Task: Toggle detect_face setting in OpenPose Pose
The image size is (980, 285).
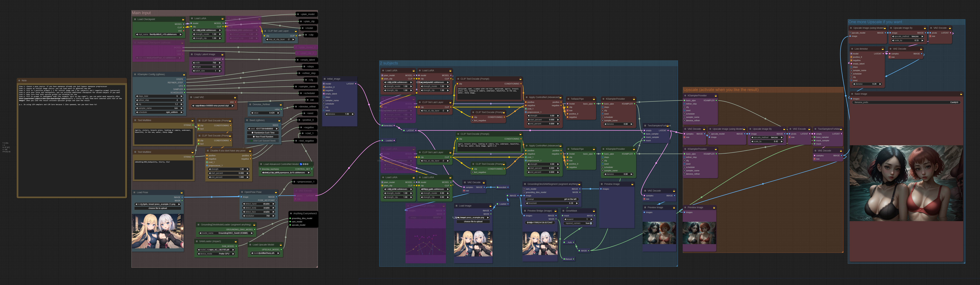Action: point(259,212)
